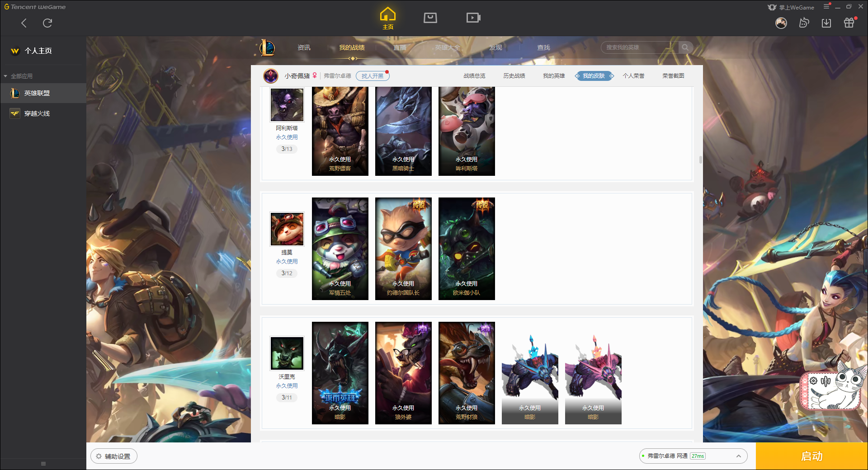The image size is (868, 470).
Task: Click the player avatar next to 小奇佩猪
Action: 271,76
